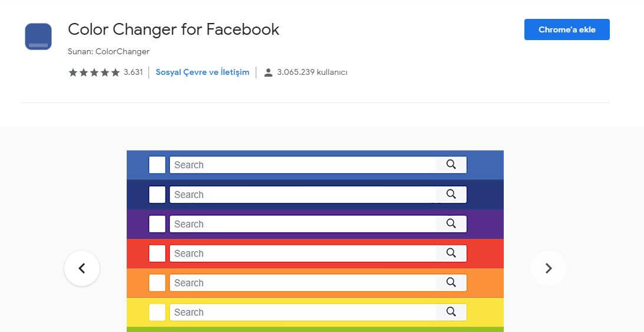
Task: Click the Search field in blue bar
Action: pos(303,165)
